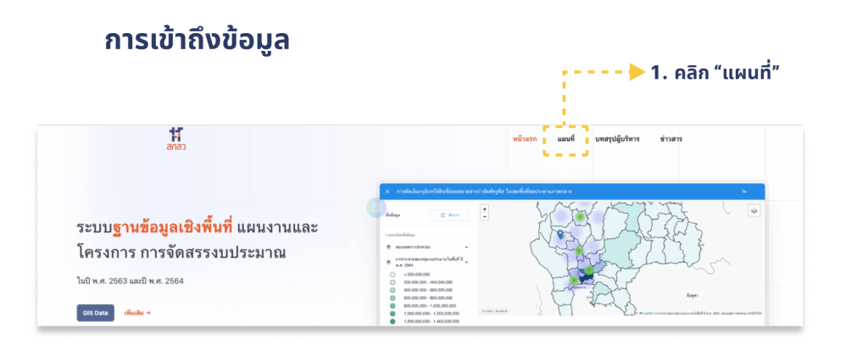Click the blue location pin marker on map
This screenshot has height=351, width=868.
click(x=559, y=234)
